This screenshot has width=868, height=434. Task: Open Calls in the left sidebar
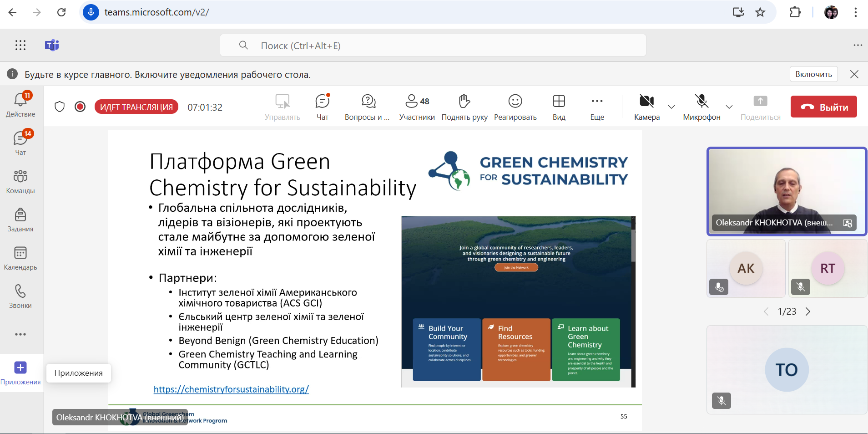click(20, 296)
